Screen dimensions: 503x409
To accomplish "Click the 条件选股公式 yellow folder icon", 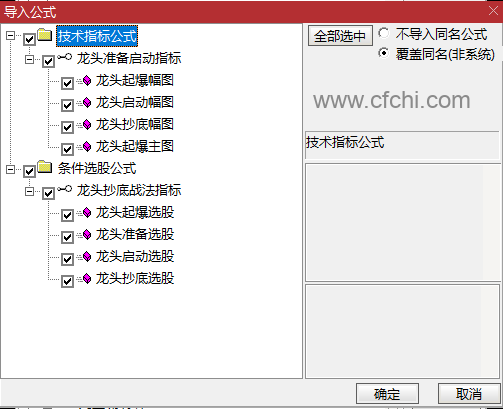I will [x=45, y=167].
